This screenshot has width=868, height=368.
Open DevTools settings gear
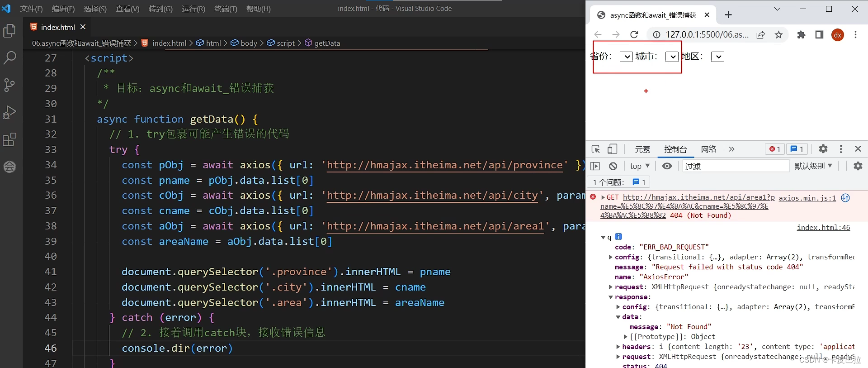(x=823, y=149)
